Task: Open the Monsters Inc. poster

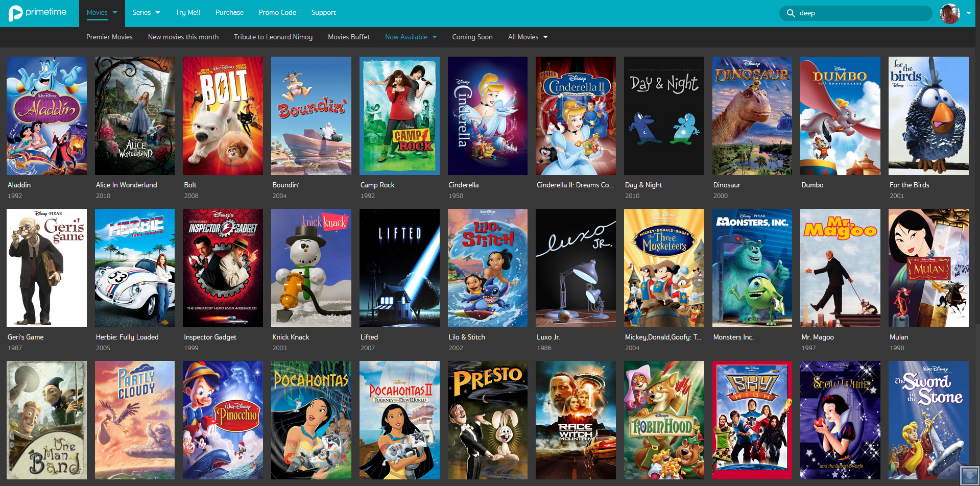Action: click(x=752, y=268)
